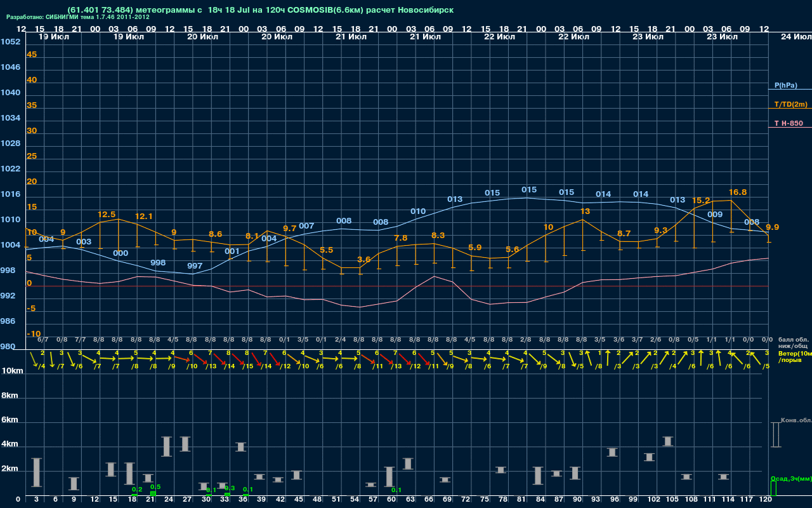Click the 000 pressure label
Viewport: 812px width, 508px height.
coord(121,253)
